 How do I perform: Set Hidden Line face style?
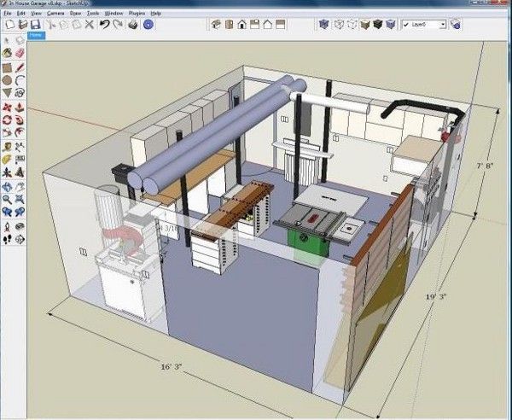pyautogui.click(x=352, y=25)
